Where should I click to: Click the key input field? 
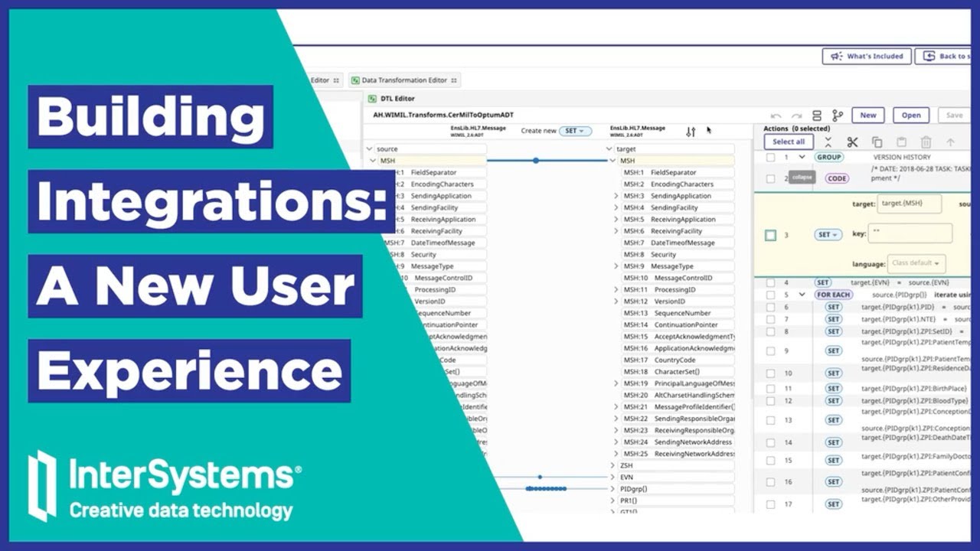(910, 233)
